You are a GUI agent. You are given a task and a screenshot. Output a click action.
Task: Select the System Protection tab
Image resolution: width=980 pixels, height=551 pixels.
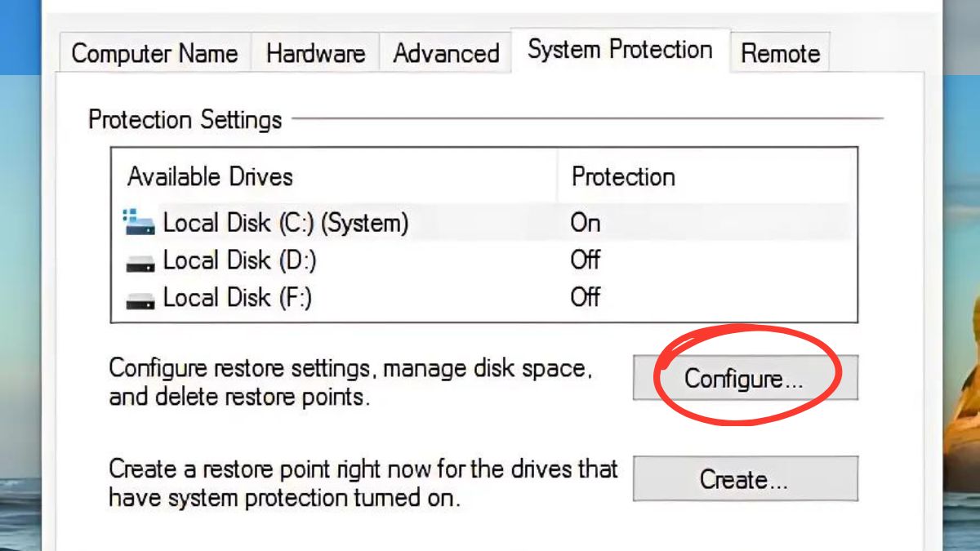point(620,50)
